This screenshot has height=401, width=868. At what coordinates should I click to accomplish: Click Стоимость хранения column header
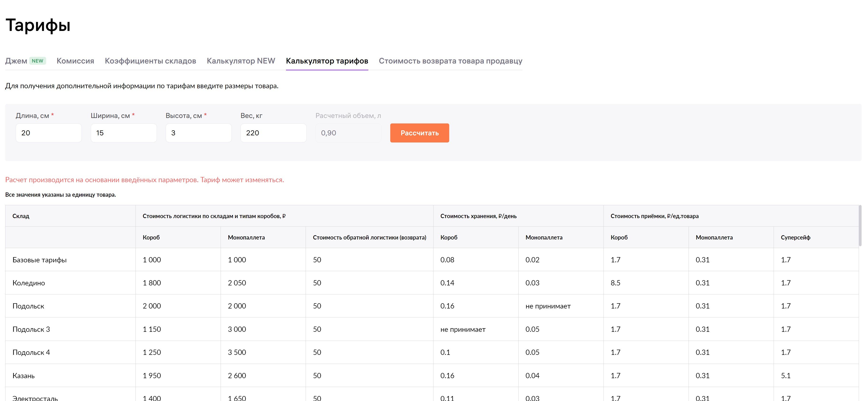tap(478, 216)
